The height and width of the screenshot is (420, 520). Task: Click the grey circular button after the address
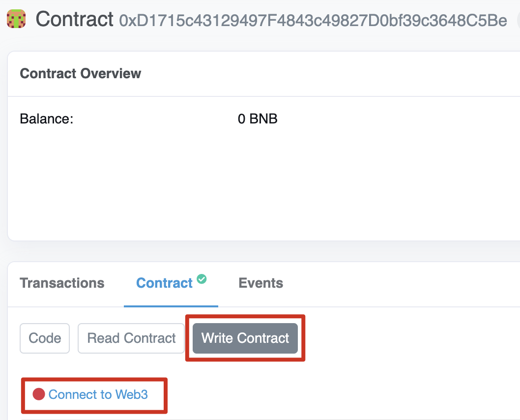pyautogui.click(x=518, y=20)
